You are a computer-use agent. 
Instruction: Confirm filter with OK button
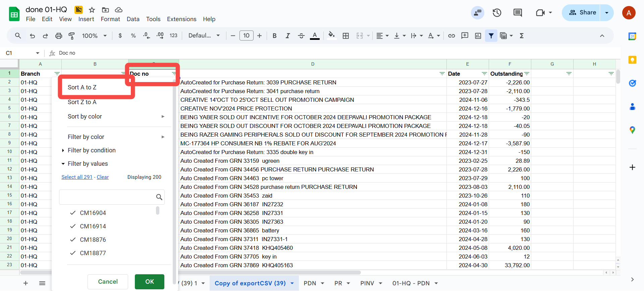tap(150, 282)
